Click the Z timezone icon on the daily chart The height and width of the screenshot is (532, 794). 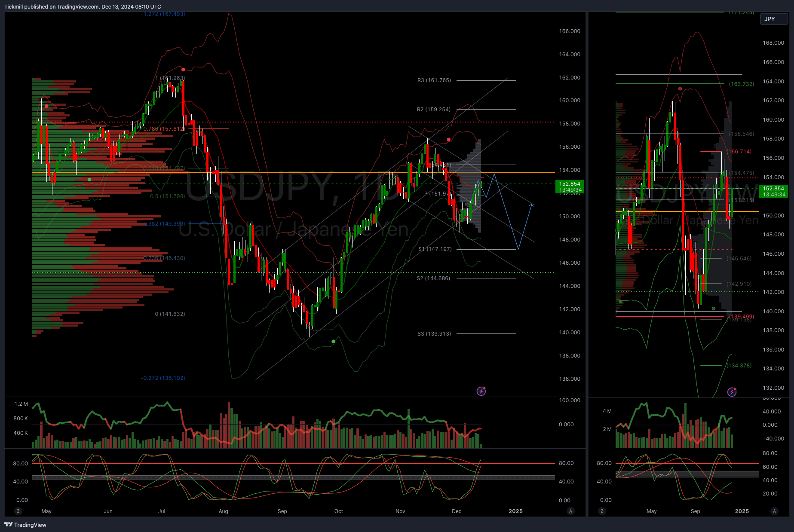coord(18,511)
